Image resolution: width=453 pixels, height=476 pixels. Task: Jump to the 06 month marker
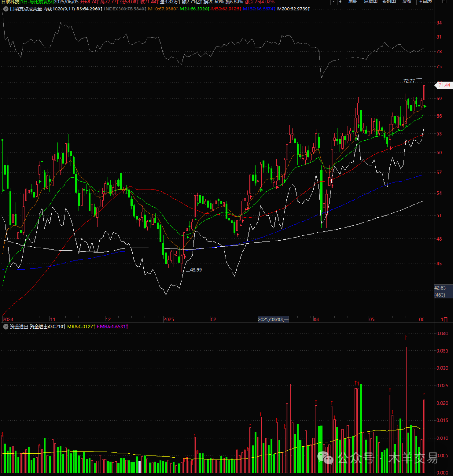click(x=422, y=319)
